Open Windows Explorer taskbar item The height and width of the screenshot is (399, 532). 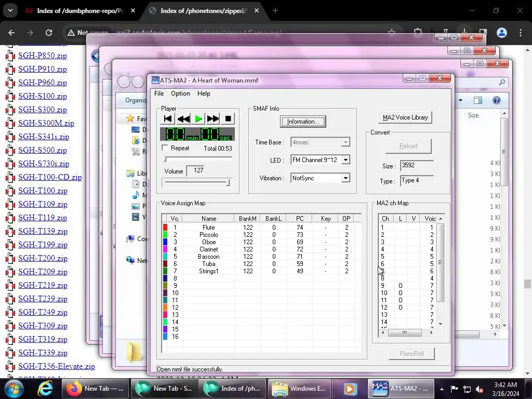point(300,389)
